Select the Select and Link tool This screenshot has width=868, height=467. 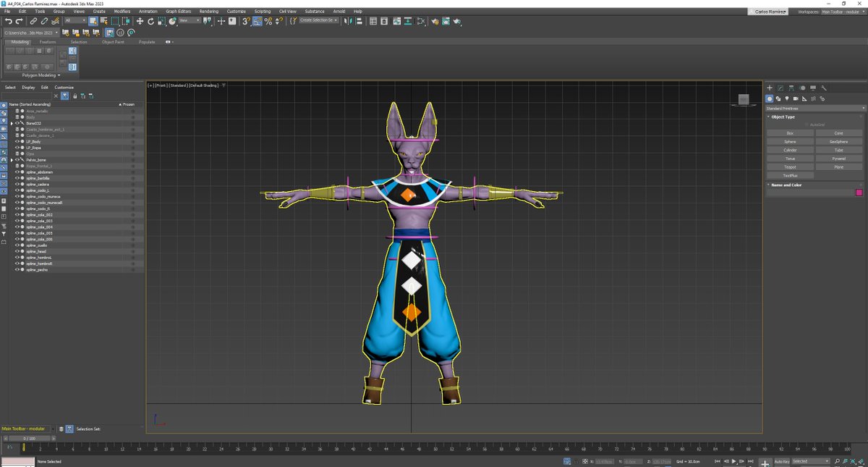pos(34,22)
